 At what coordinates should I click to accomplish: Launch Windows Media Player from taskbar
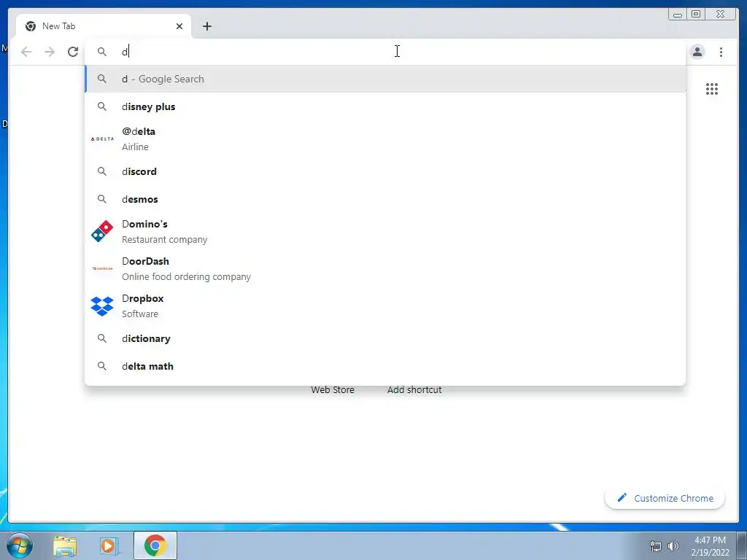point(109,545)
